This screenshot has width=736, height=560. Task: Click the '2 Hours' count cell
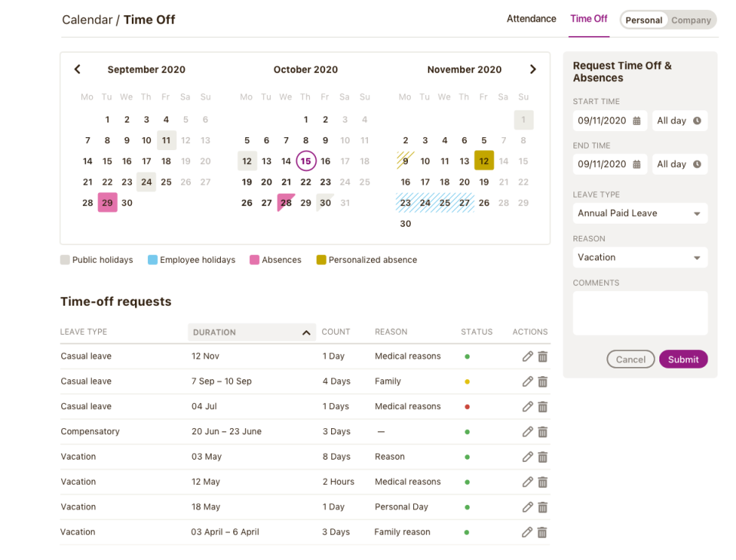338,482
